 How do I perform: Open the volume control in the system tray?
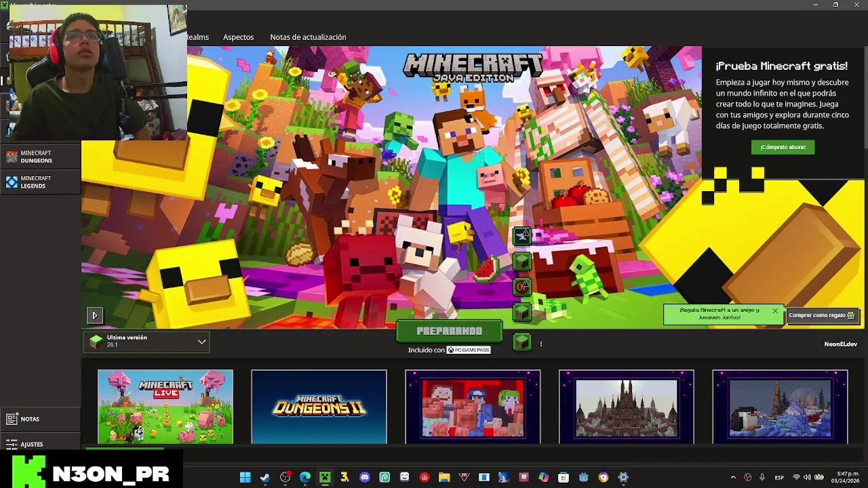coord(808,477)
